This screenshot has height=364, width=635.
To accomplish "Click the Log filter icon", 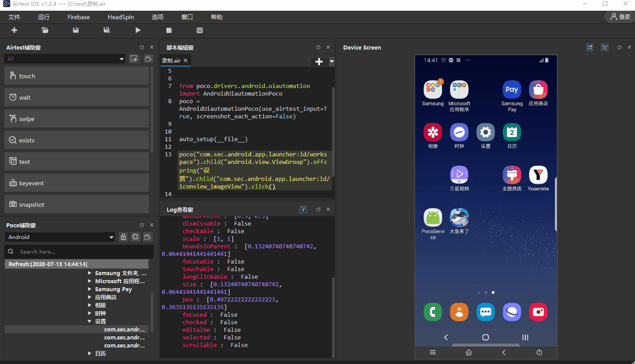I will point(303,209).
